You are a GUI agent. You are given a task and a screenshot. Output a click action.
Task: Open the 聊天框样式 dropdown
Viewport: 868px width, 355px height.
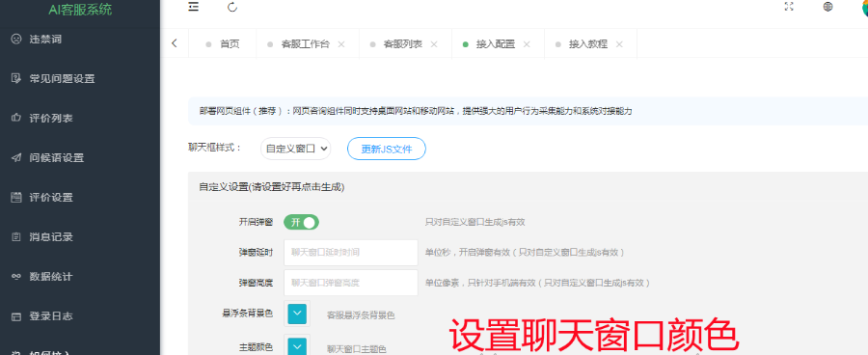pyautogui.click(x=296, y=149)
